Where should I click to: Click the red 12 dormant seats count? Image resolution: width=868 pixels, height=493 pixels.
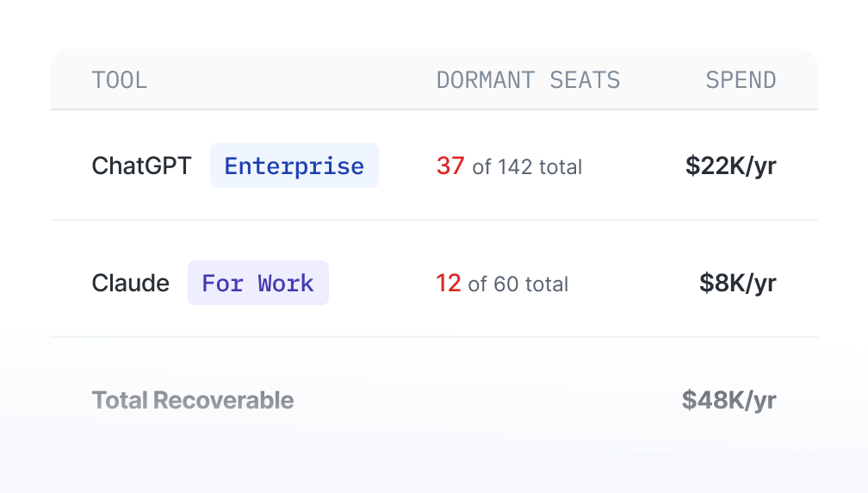[449, 283]
